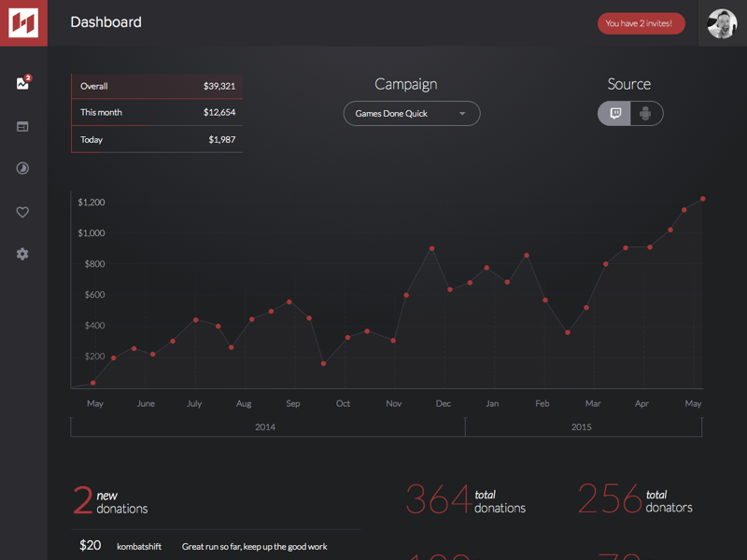This screenshot has width=747, height=560.
Task: Open the pie chart sidebar icon
Action: [x=22, y=169]
